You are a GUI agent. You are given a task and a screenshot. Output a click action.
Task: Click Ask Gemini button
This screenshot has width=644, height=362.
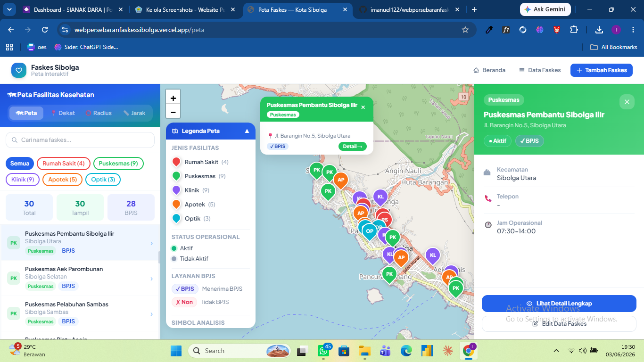click(x=545, y=9)
